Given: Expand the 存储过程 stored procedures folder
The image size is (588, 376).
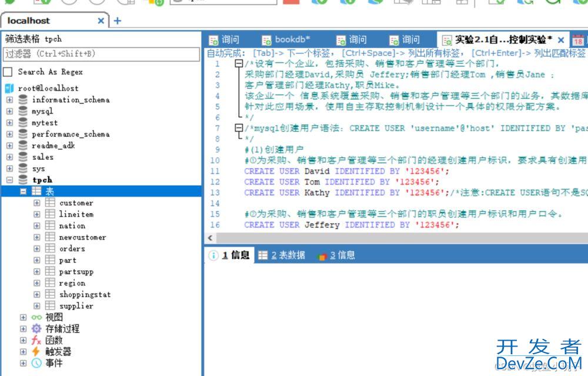Looking at the screenshot, I should [x=24, y=329].
